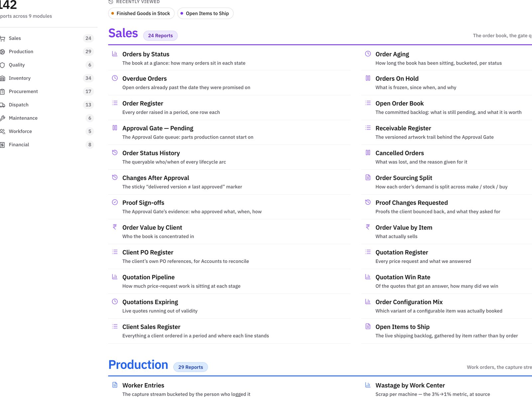Open the Client Sales Register report
This screenshot has height=397, width=532.
229,331
